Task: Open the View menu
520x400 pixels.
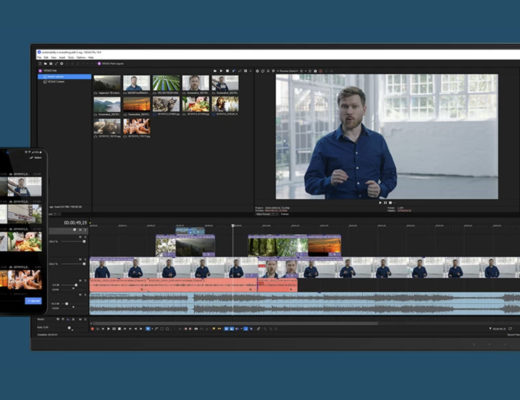Action: coord(54,57)
